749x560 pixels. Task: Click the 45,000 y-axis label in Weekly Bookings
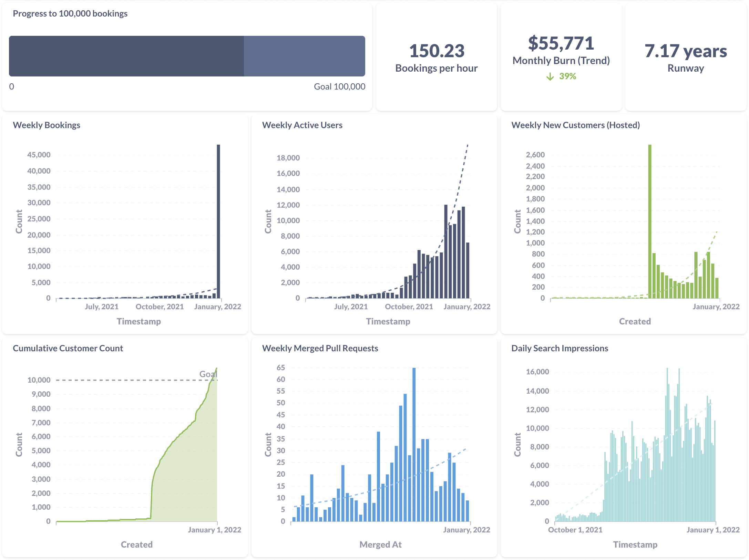39,155
